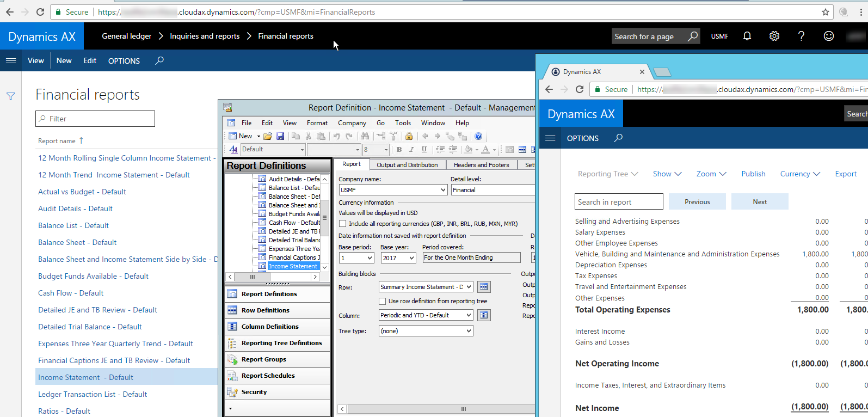Screen dimensions: 868x417
Task: Expand the Show menu in the report viewer
Action: pyautogui.click(x=667, y=174)
